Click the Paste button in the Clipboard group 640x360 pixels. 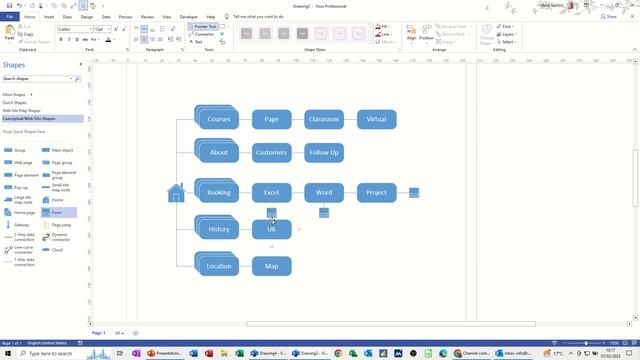9,33
